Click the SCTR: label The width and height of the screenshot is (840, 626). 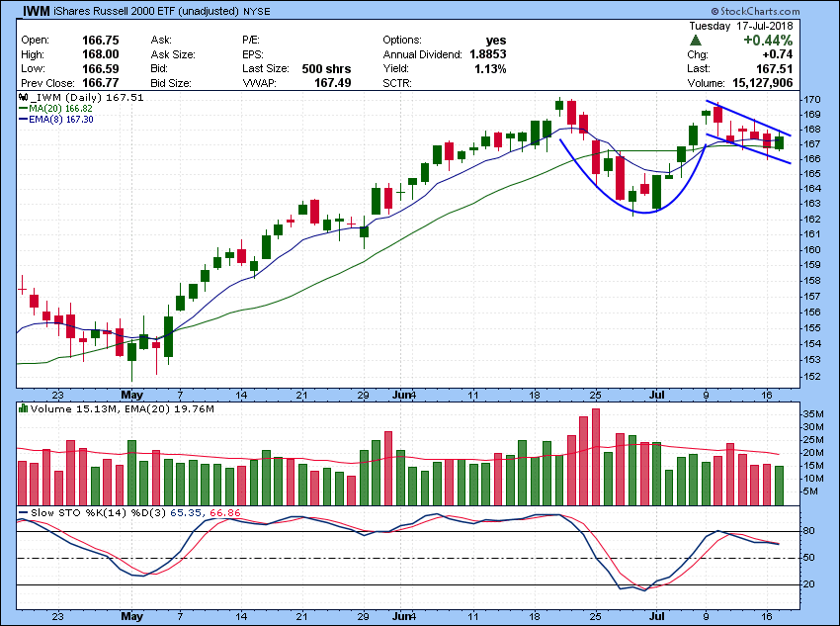[397, 84]
